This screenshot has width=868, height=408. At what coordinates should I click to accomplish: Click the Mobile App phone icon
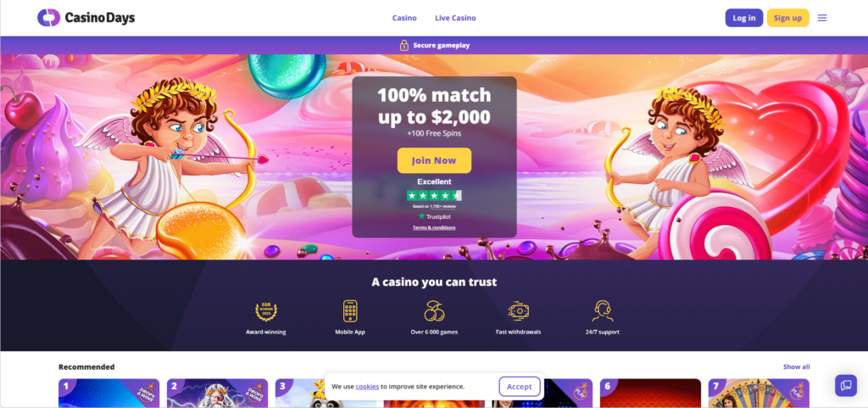point(350,311)
